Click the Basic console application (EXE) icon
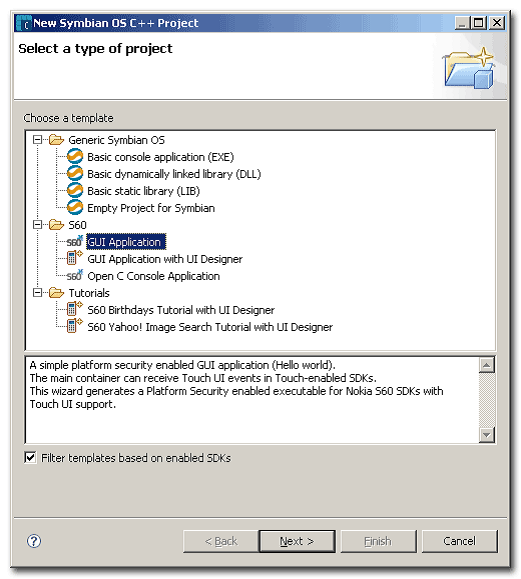521x579 pixels. tap(75, 157)
